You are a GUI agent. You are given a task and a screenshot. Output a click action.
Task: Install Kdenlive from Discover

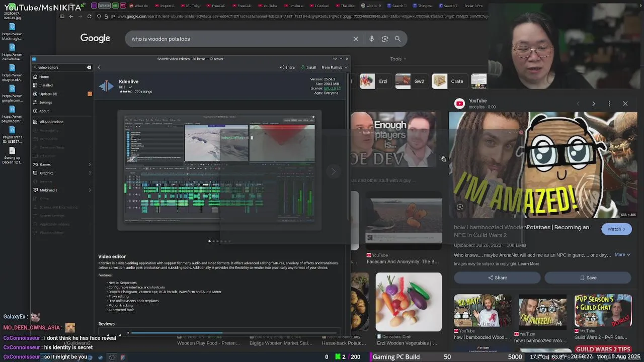[308, 67]
